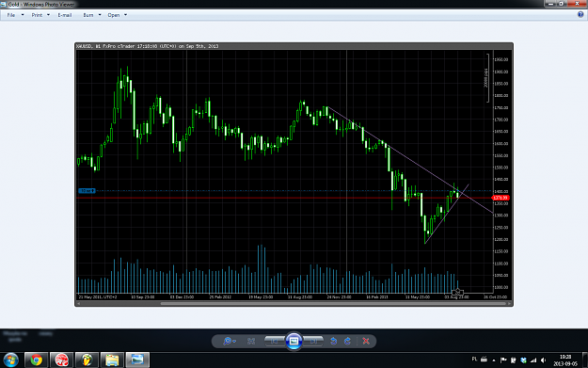Open the network signal icon
The width and height of the screenshot is (588, 368).
coord(533,360)
